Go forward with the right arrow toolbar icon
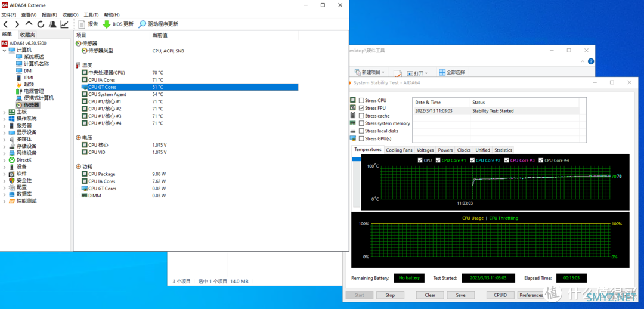 click(17, 24)
